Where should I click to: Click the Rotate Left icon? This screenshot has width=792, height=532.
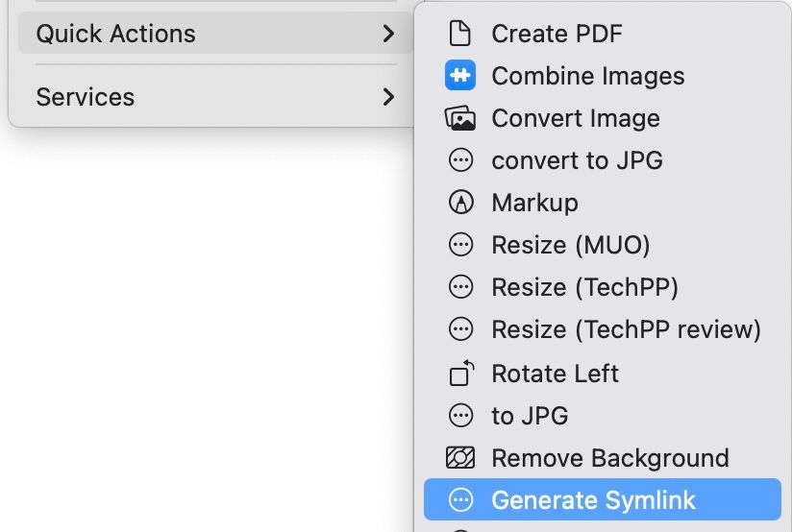tap(461, 373)
